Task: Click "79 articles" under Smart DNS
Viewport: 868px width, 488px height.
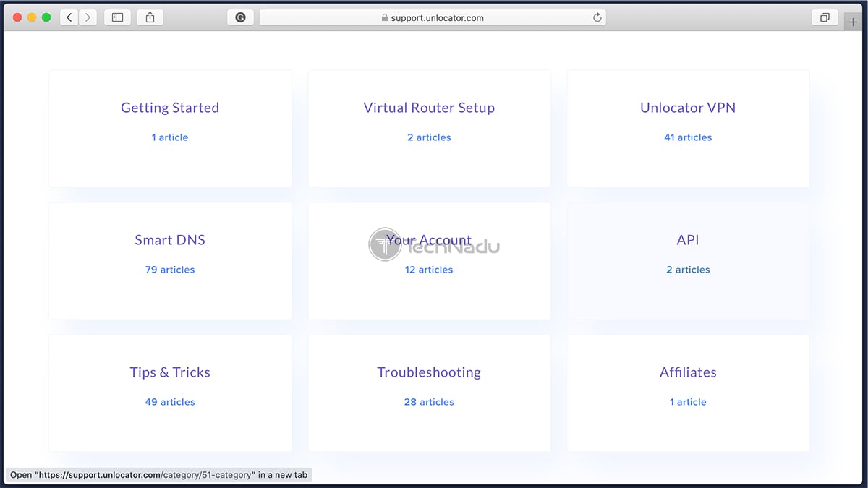Action: (170, 270)
